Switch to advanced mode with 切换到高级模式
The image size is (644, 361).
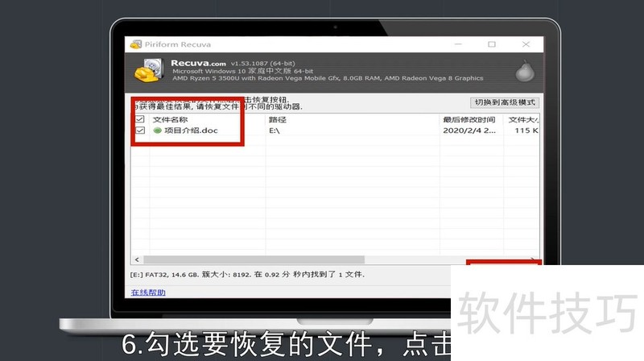point(505,102)
